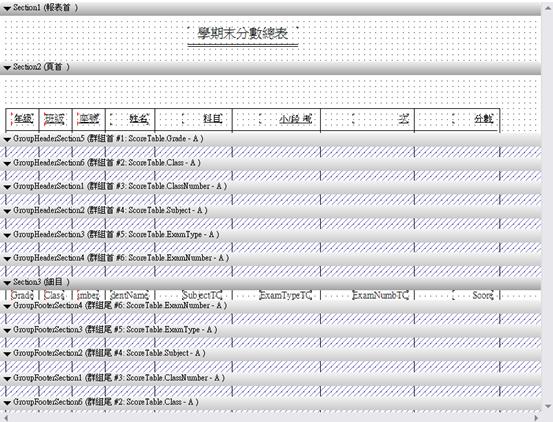Image resolution: width=553 pixels, height=422 pixels.
Task: Collapse GroupHeaderSection1 for ScoreTable.ClassNumber
Action: click(7, 187)
